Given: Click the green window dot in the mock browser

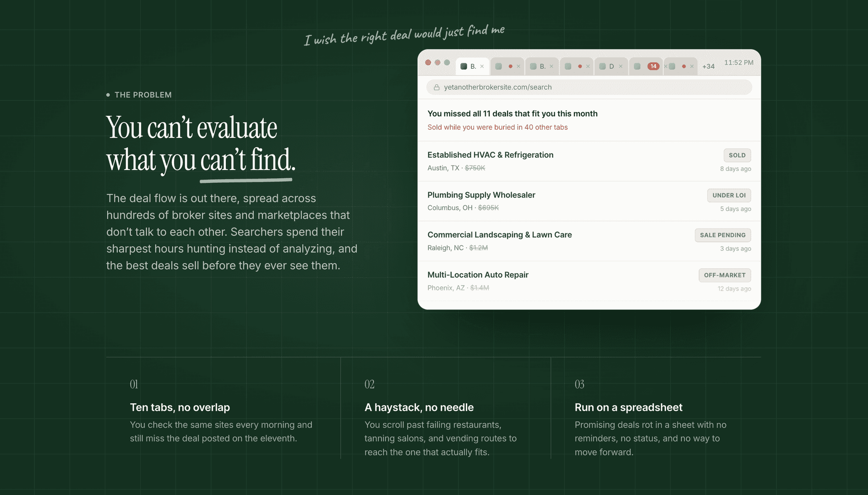Looking at the screenshot, I should (x=447, y=62).
